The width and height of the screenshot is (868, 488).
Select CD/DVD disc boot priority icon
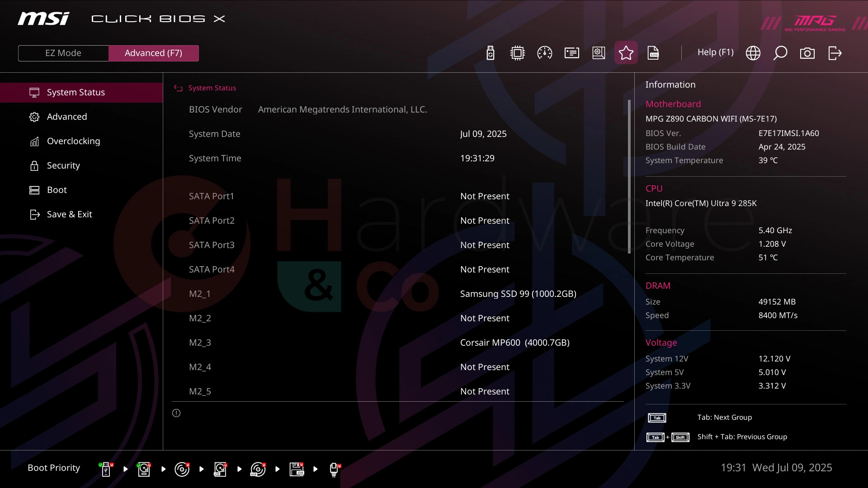tap(182, 469)
